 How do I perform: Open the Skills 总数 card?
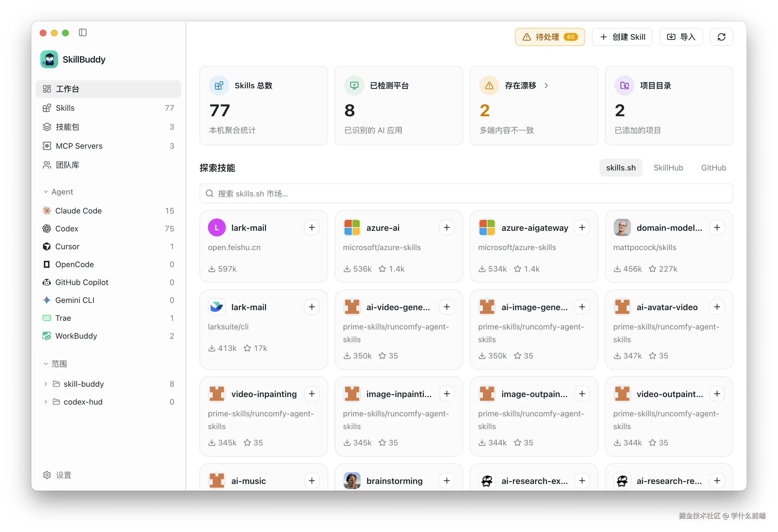(264, 105)
